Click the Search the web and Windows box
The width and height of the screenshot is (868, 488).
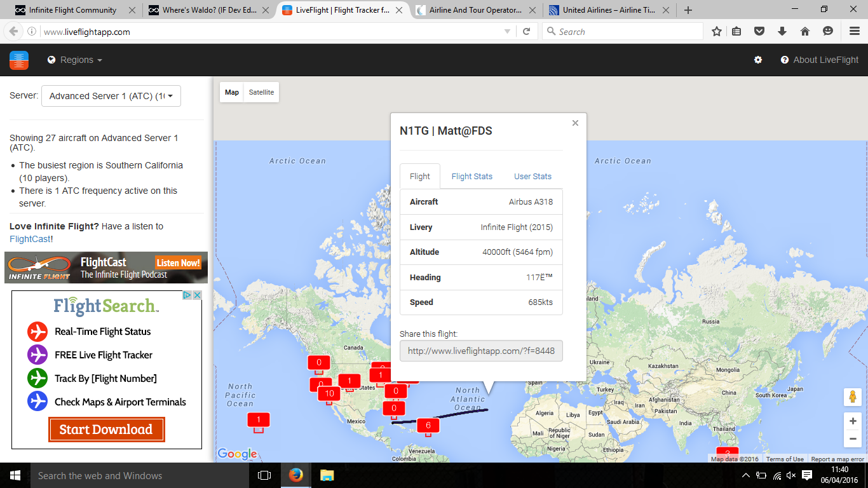coord(139,475)
